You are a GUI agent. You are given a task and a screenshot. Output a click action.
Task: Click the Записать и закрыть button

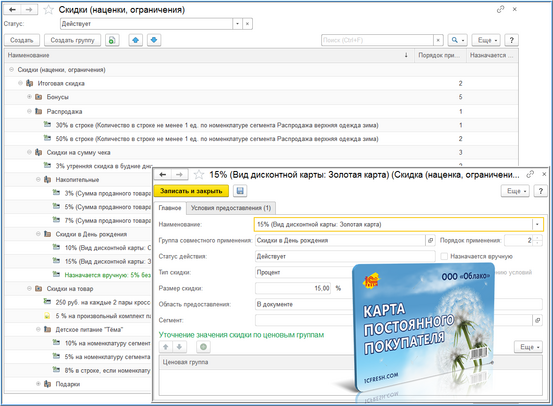191,191
